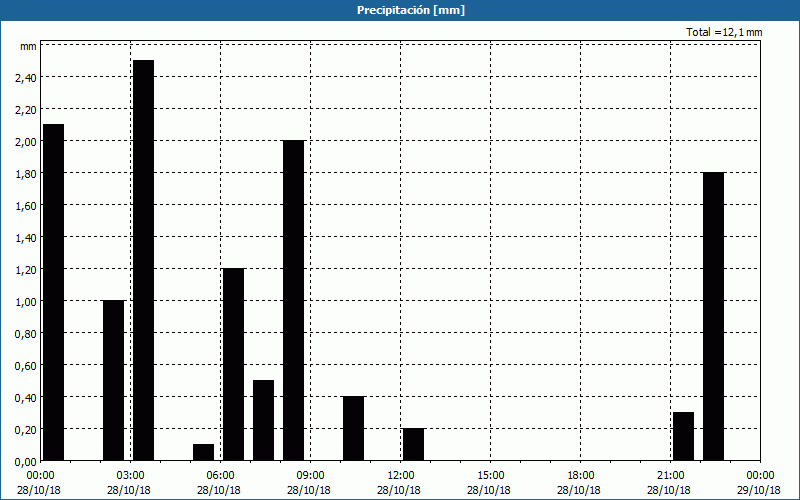The width and height of the screenshot is (800, 500).
Task: Click the 2,40 y-axis label
Action: tap(26, 78)
